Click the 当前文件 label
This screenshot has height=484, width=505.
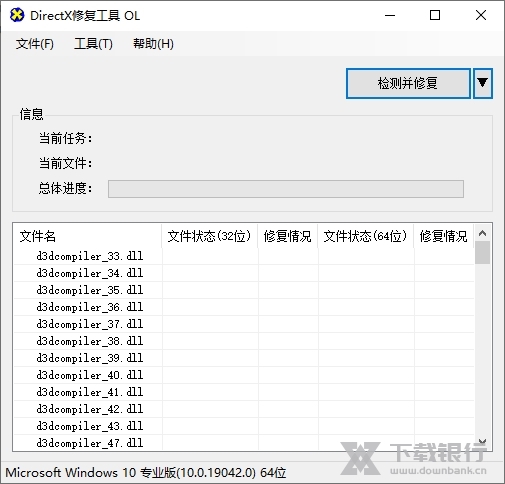[x=65, y=163]
